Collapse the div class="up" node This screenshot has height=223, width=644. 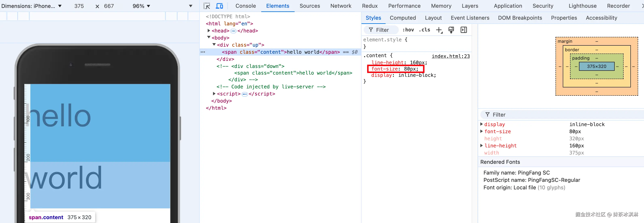[x=214, y=45]
